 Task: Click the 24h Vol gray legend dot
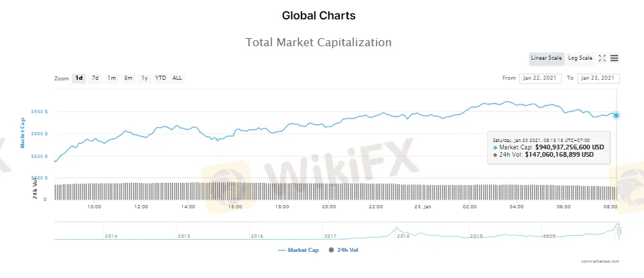(332, 250)
